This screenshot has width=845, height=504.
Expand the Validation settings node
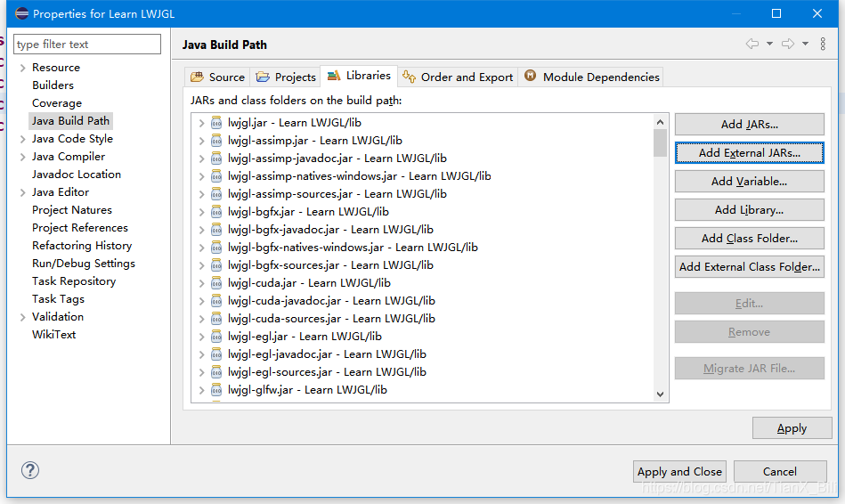point(22,317)
